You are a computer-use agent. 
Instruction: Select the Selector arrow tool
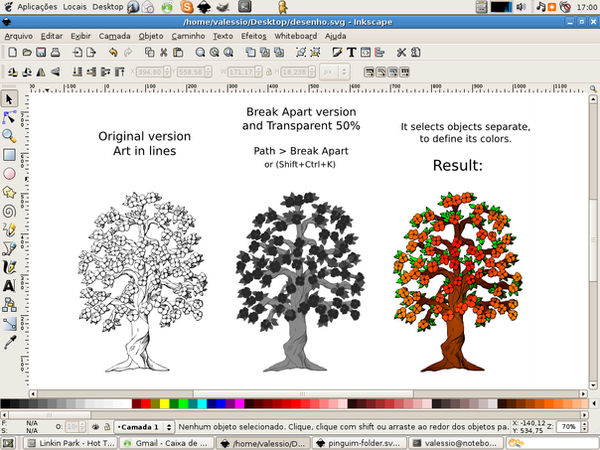(x=9, y=99)
